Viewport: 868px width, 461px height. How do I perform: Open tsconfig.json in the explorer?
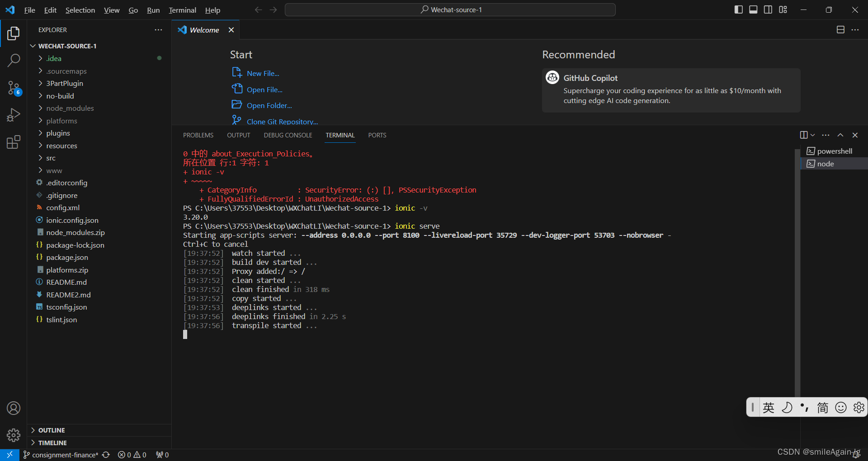pos(99,307)
